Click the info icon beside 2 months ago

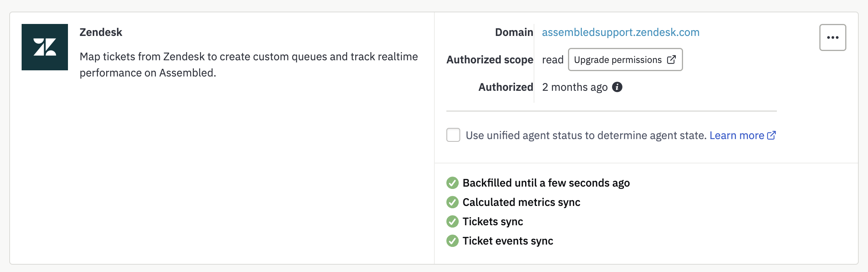[x=617, y=87]
